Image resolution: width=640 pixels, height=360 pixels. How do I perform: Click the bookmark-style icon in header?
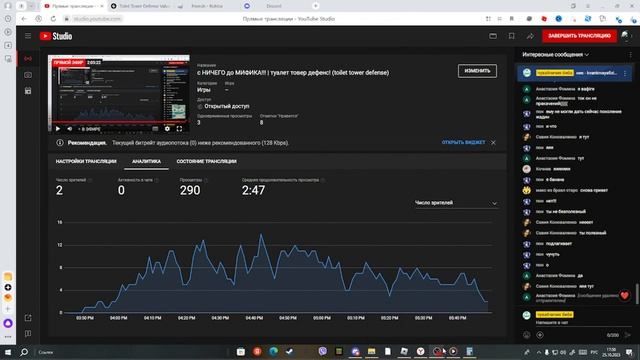[x=511, y=36]
